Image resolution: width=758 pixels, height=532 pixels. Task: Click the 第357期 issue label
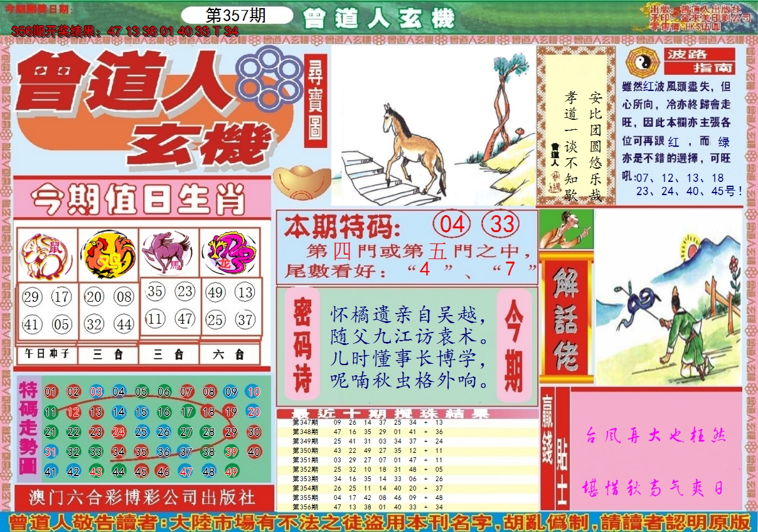(x=236, y=16)
